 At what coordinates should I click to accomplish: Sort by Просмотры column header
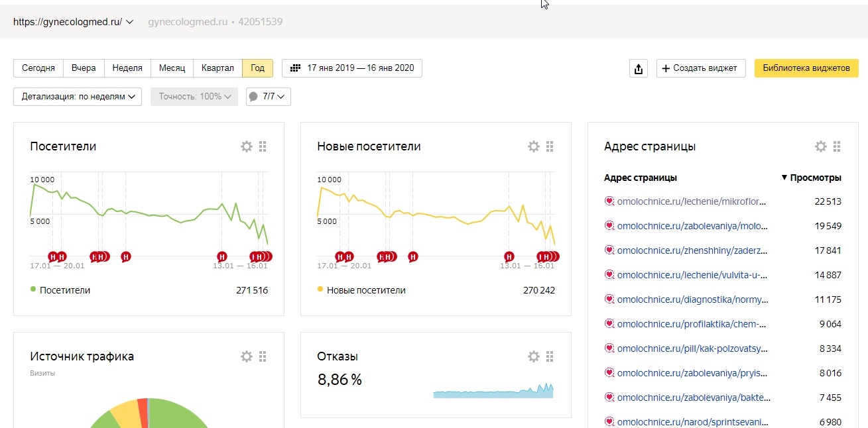pyautogui.click(x=811, y=178)
